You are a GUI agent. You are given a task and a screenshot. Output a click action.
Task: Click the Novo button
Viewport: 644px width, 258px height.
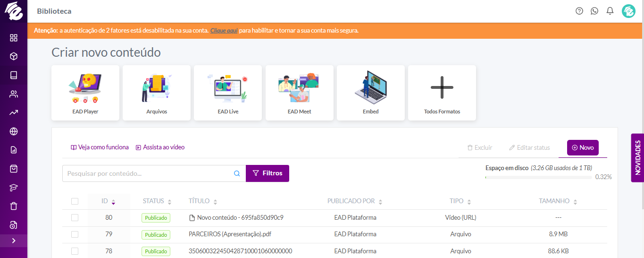tap(583, 147)
